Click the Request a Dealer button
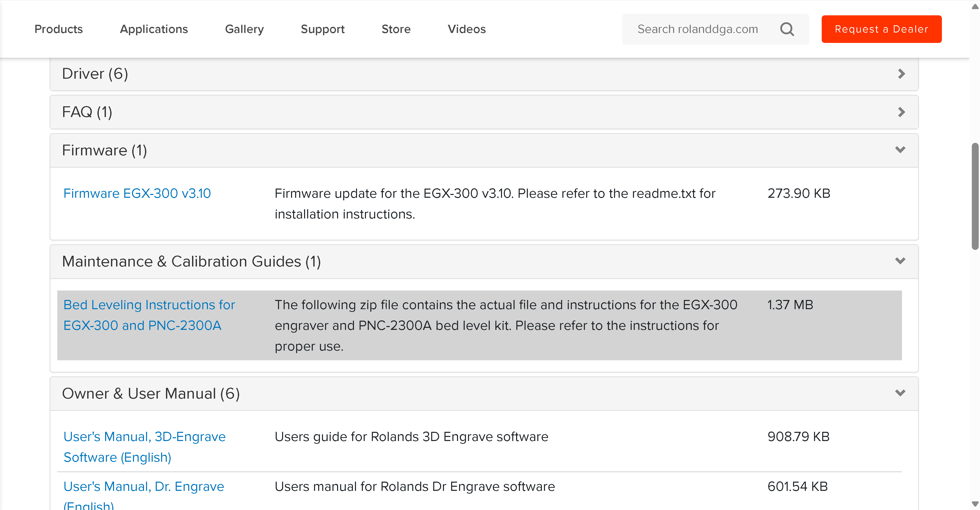This screenshot has width=980, height=510. point(882,29)
